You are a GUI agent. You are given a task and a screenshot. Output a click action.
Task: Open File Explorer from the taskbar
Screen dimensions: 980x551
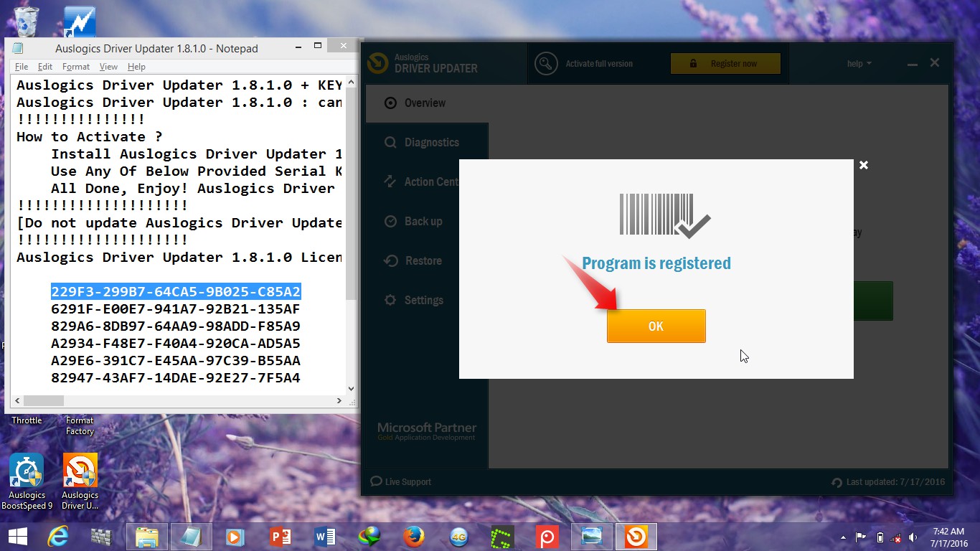(147, 537)
